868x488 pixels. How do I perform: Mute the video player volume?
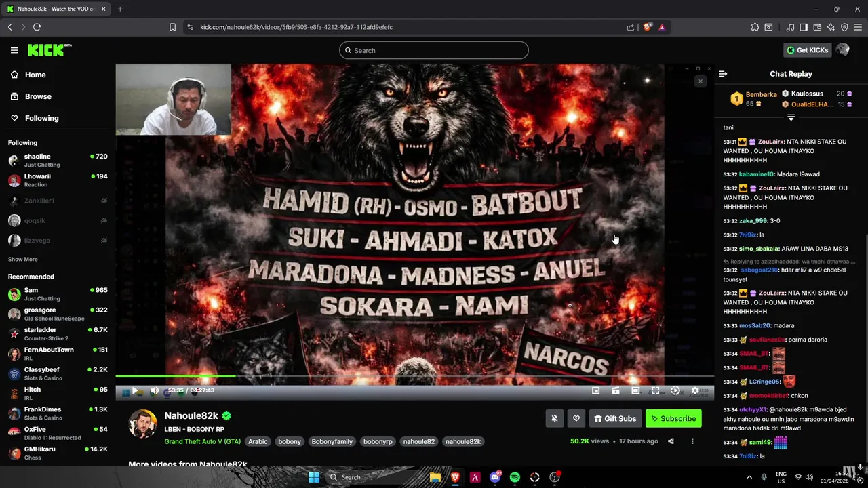[155, 390]
